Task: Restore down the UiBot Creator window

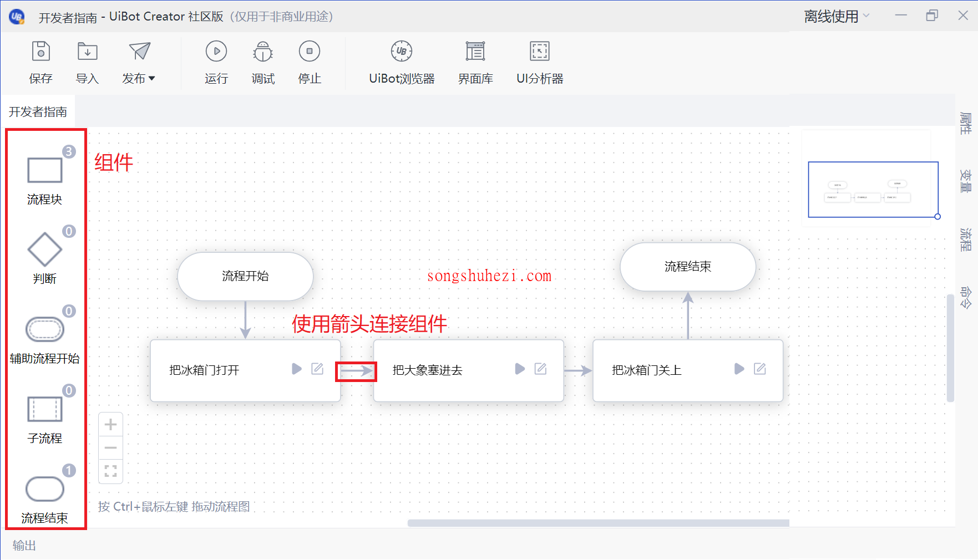Action: [x=932, y=16]
